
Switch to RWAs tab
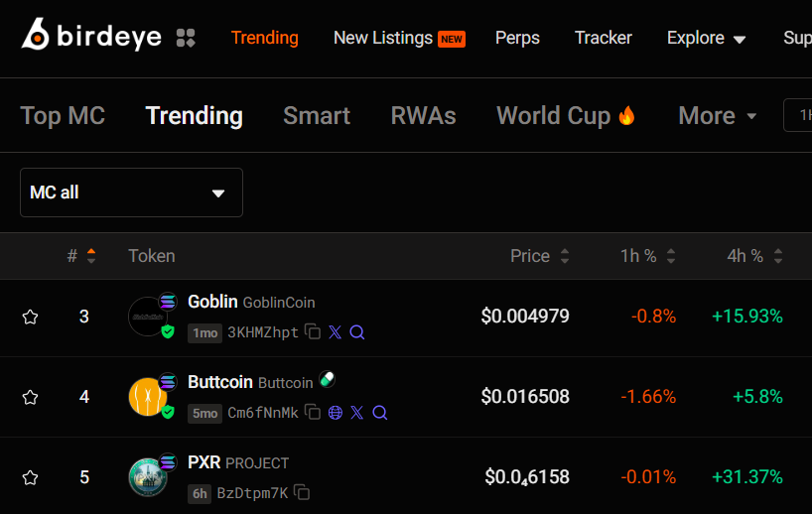tap(424, 115)
